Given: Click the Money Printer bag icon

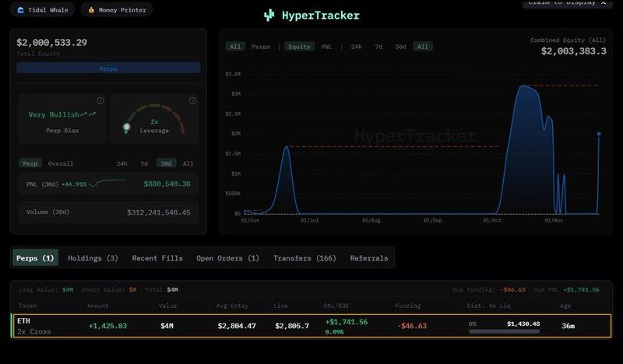Looking at the screenshot, I should click(x=92, y=10).
